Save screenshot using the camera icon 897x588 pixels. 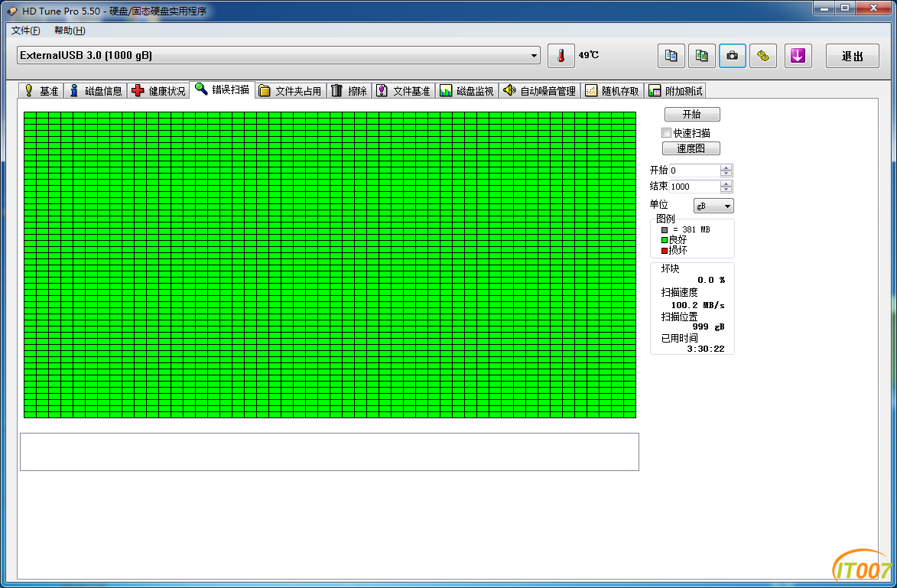tap(733, 56)
